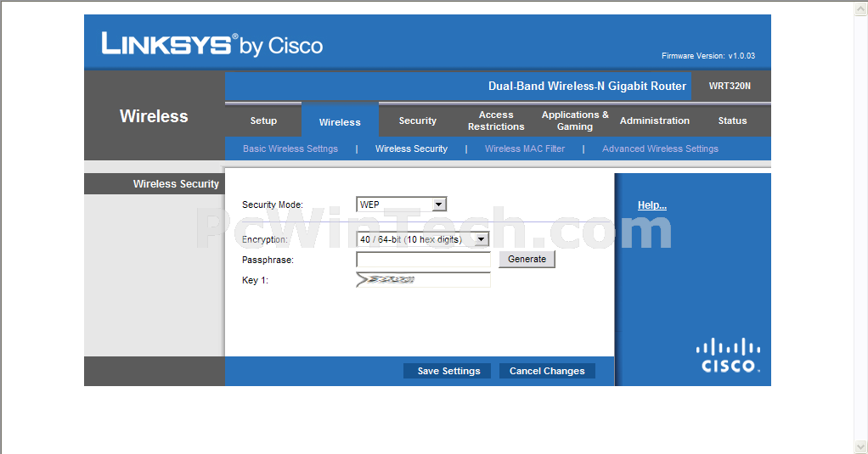
Task: Click Save Settings button
Action: (448, 371)
